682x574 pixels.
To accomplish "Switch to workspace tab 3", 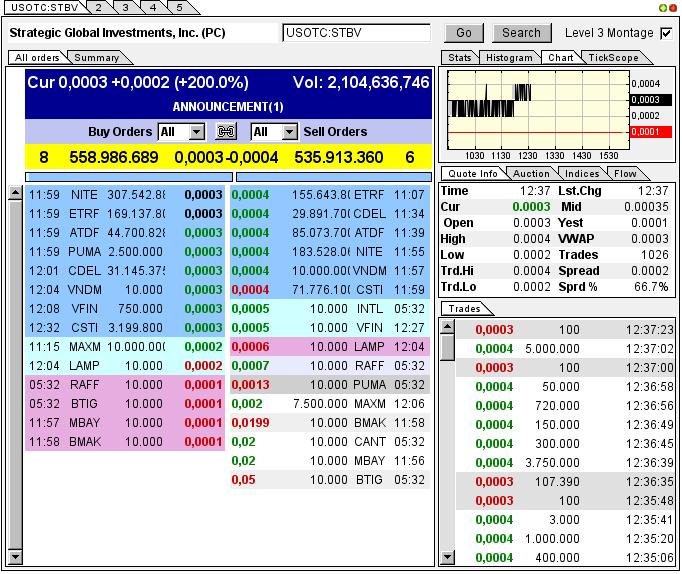I will (126, 7).
